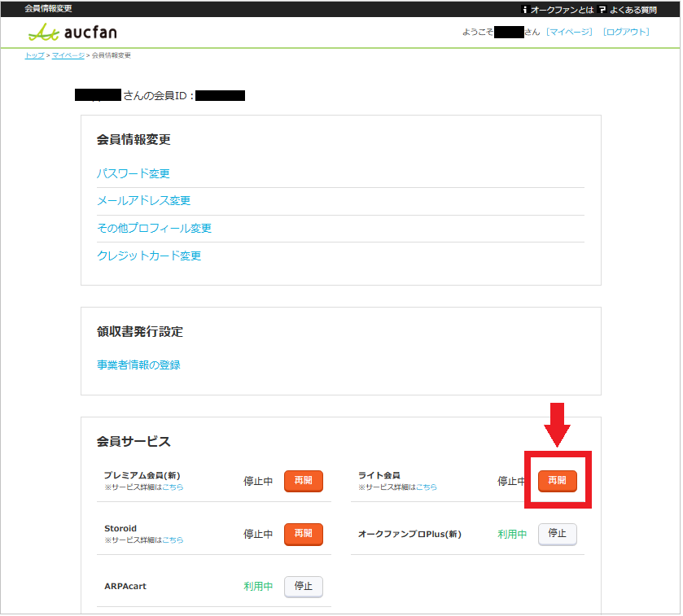Click the ARPAcart service name

click(125, 586)
